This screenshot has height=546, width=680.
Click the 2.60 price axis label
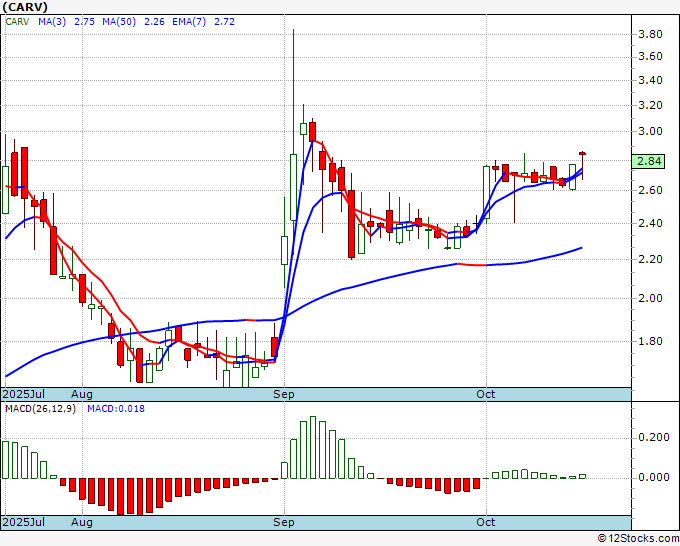[x=650, y=190]
